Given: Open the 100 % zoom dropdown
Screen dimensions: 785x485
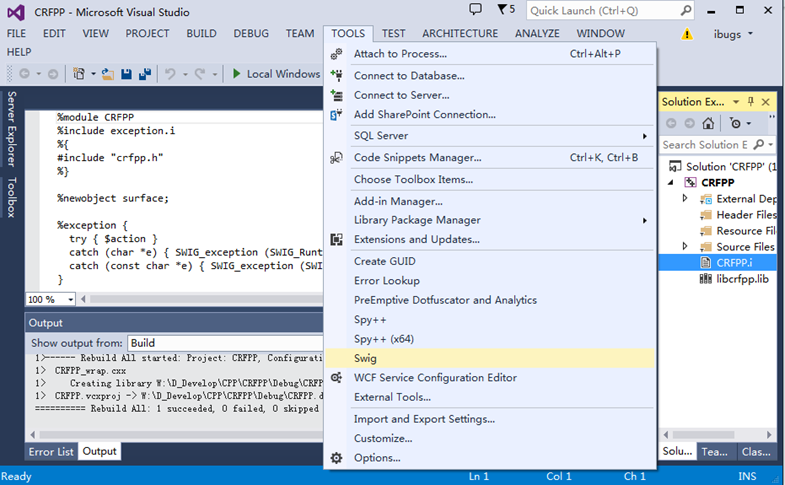Looking at the screenshot, I should (71, 300).
